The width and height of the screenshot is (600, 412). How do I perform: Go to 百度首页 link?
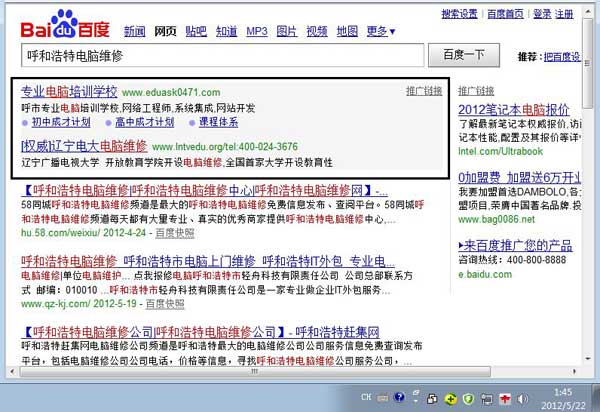coord(505,14)
